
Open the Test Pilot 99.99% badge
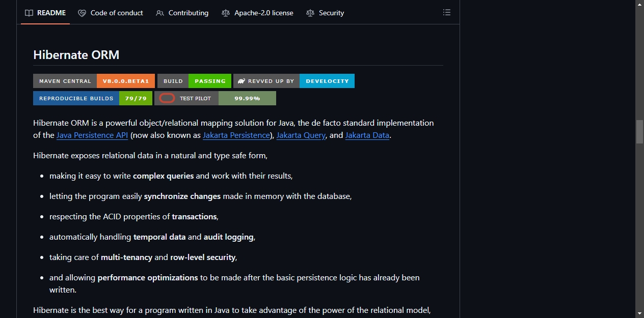[215, 98]
